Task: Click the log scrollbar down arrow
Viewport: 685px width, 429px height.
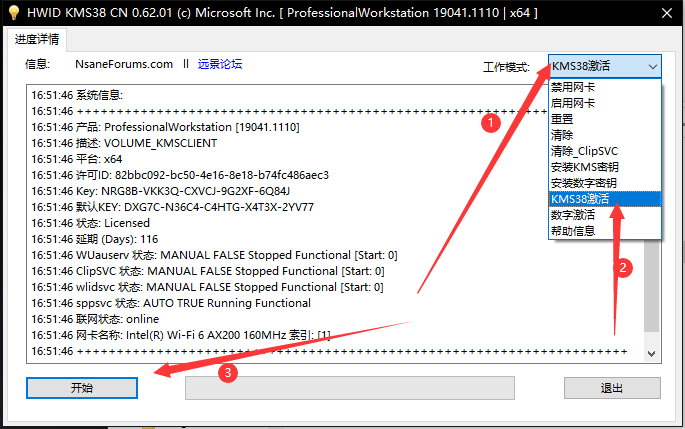Action: 651,353
